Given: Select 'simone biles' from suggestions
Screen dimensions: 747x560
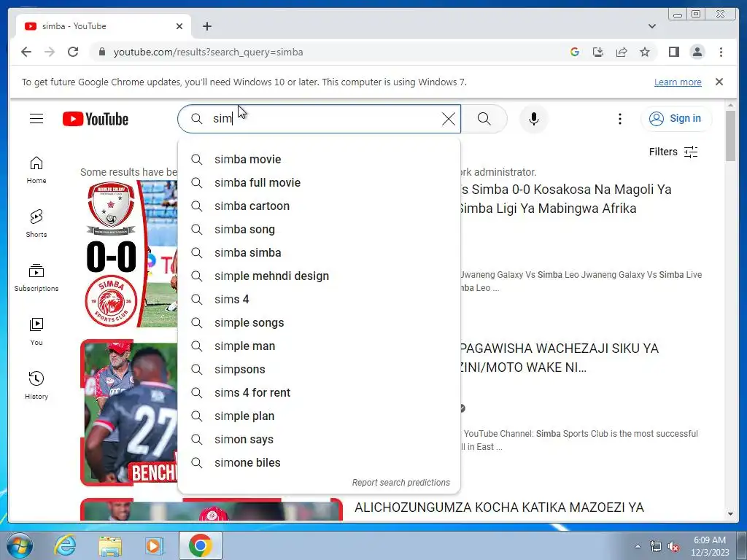Looking at the screenshot, I should [x=319, y=462].
